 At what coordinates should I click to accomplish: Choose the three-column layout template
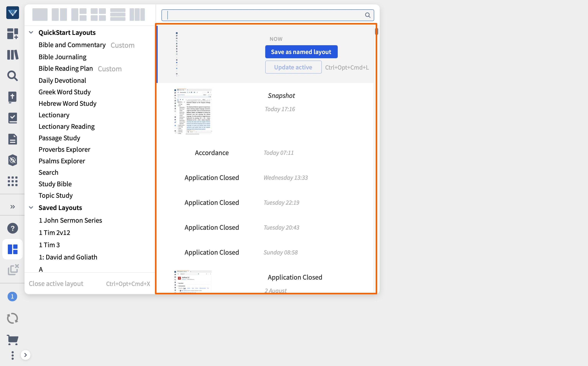pyautogui.click(x=137, y=15)
